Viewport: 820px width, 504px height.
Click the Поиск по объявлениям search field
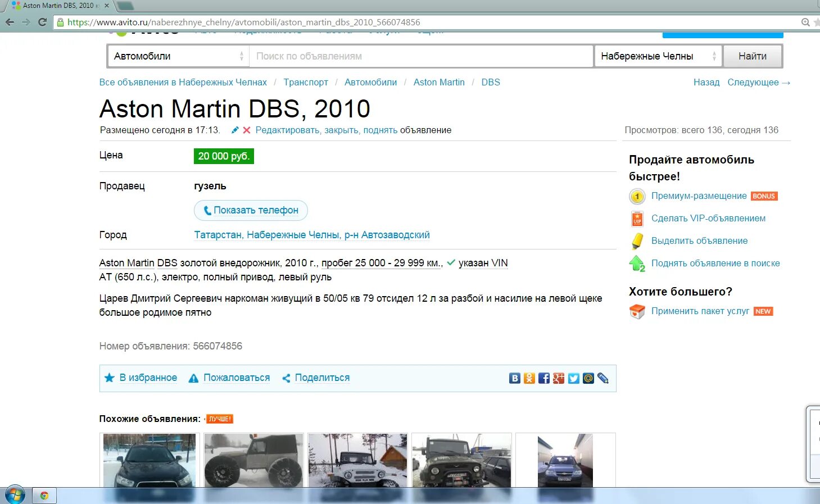point(421,56)
